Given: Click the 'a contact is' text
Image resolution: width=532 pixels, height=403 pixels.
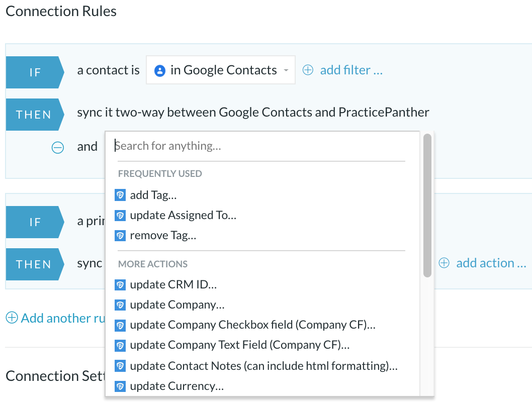Looking at the screenshot, I should [x=108, y=70].
